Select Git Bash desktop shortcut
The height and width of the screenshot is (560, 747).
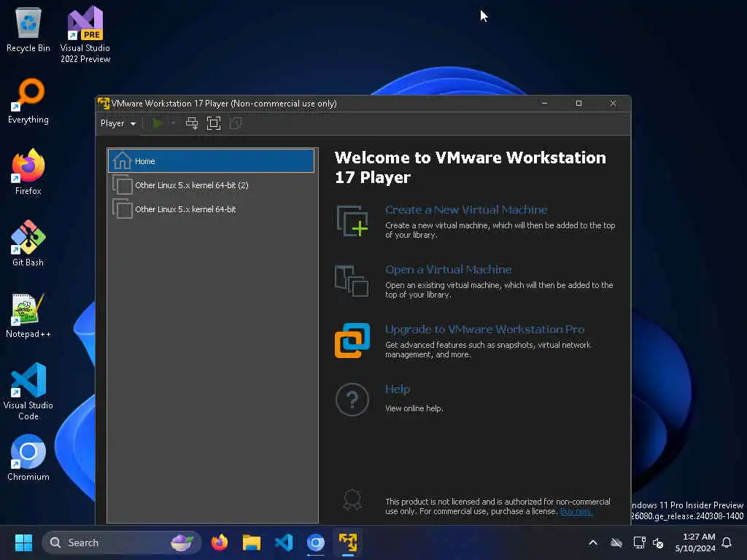coord(28,244)
